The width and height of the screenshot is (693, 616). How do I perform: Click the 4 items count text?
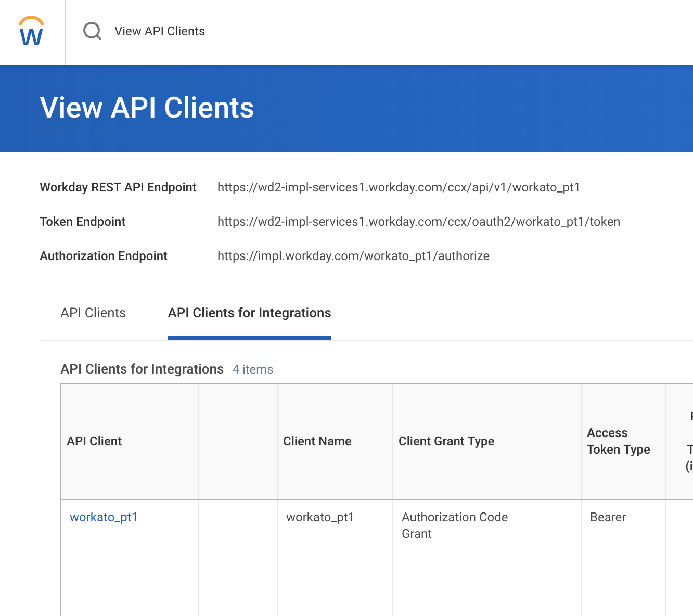253,369
